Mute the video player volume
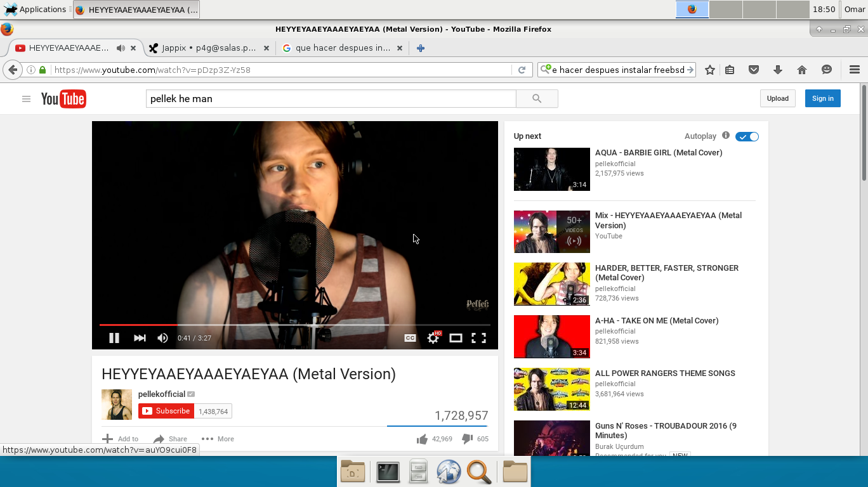The height and width of the screenshot is (487, 868). 162,338
